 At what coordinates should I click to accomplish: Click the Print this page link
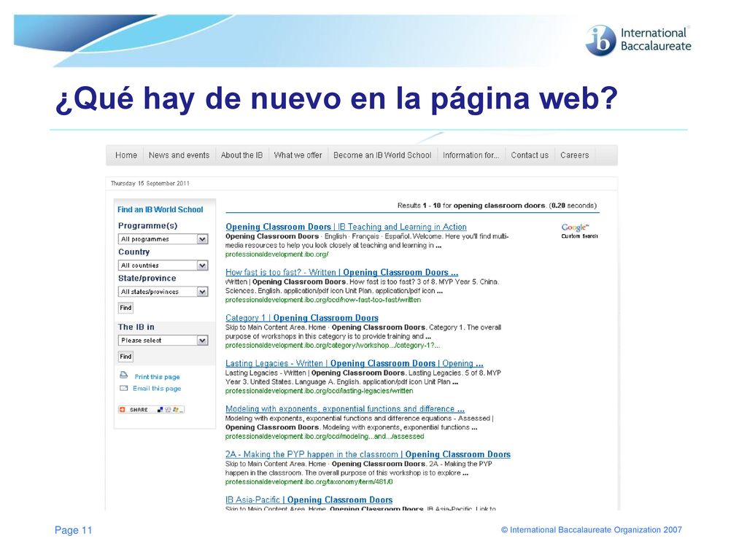coord(158,377)
